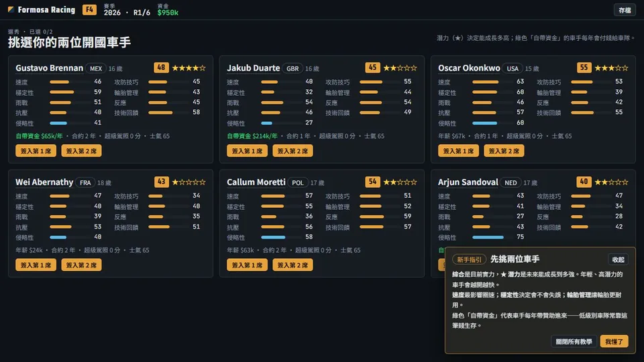Click the MEX nationality tag
The height and width of the screenshot is (362, 644).
point(96,68)
